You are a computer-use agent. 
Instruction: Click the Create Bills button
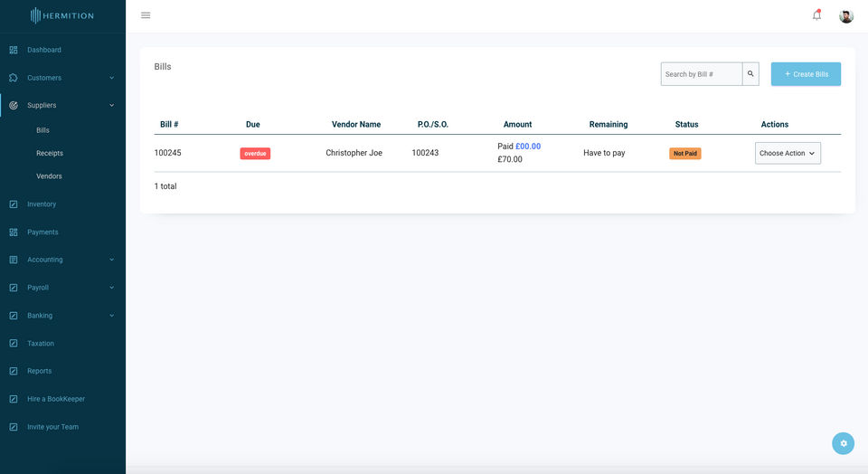click(806, 74)
